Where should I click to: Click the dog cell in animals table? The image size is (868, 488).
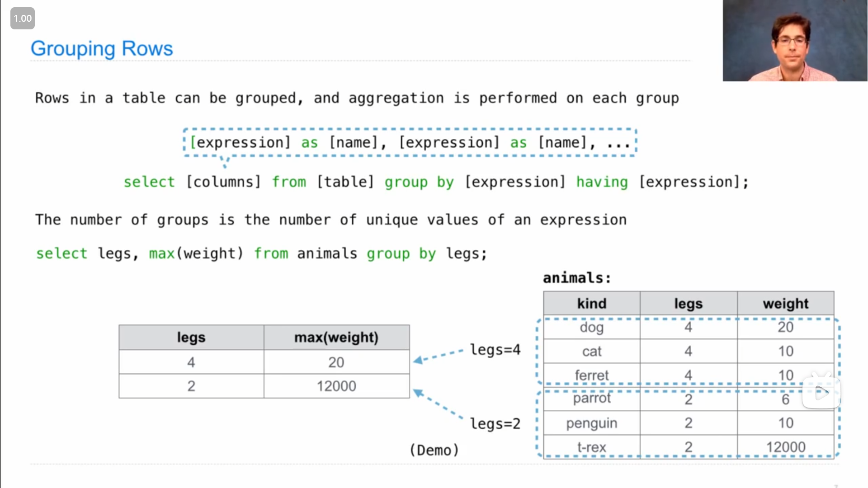tap(591, 327)
